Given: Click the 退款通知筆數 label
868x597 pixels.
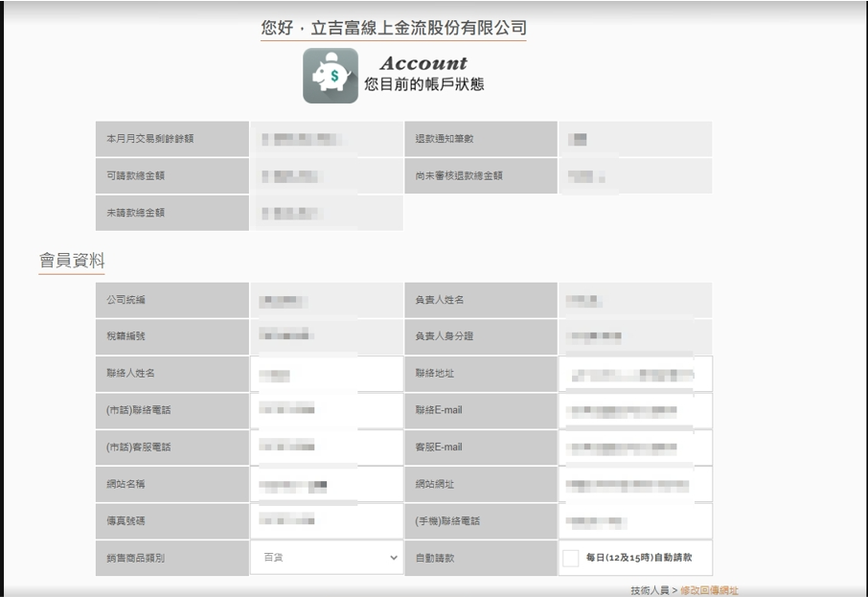Looking at the screenshot, I should tap(445, 138).
